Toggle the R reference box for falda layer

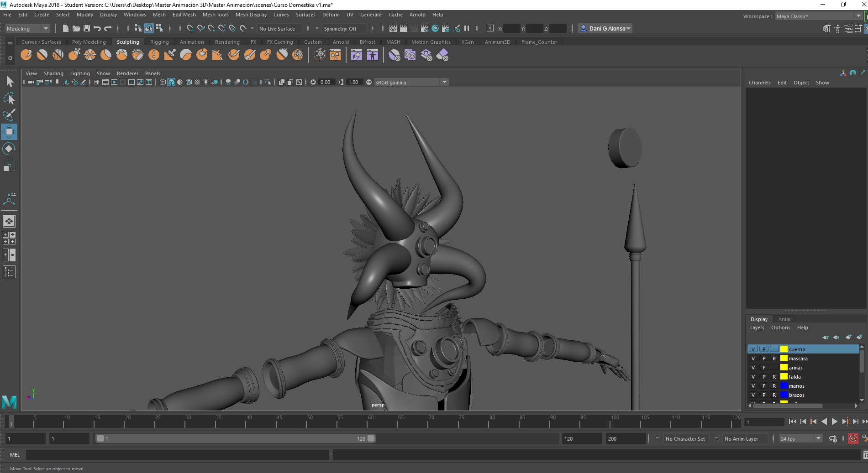click(x=774, y=377)
